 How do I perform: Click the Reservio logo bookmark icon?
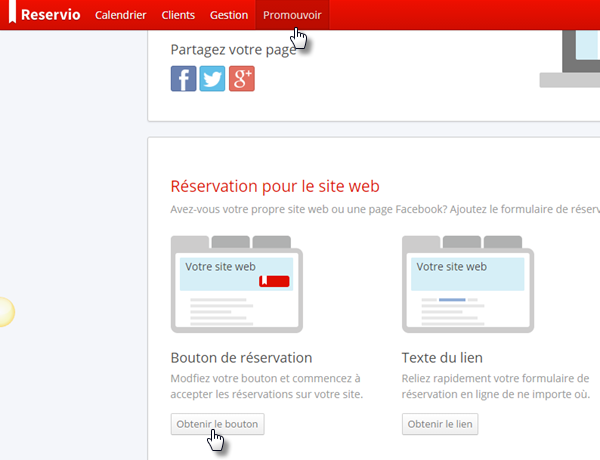(12, 15)
